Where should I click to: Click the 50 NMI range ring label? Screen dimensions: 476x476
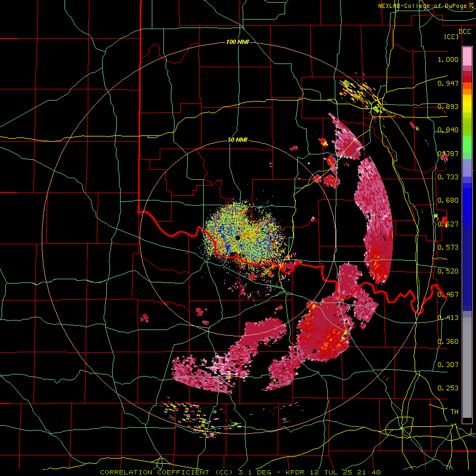[237, 140]
